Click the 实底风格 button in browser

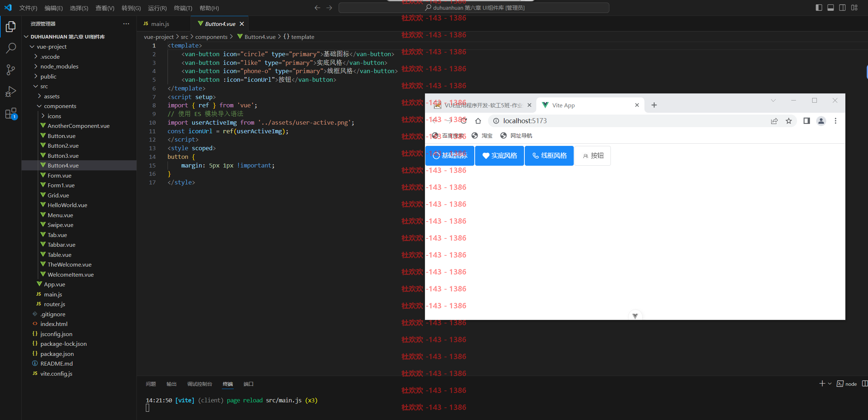[500, 156]
